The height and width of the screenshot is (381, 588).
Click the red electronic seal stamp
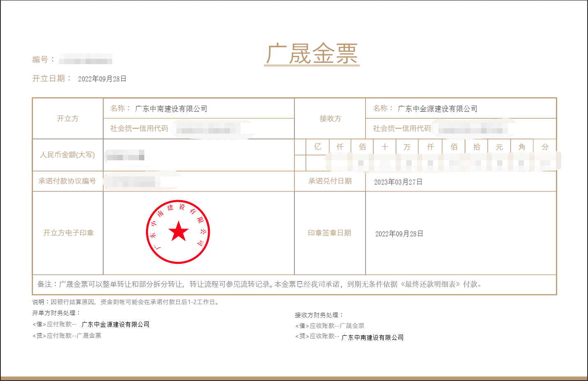tap(178, 232)
